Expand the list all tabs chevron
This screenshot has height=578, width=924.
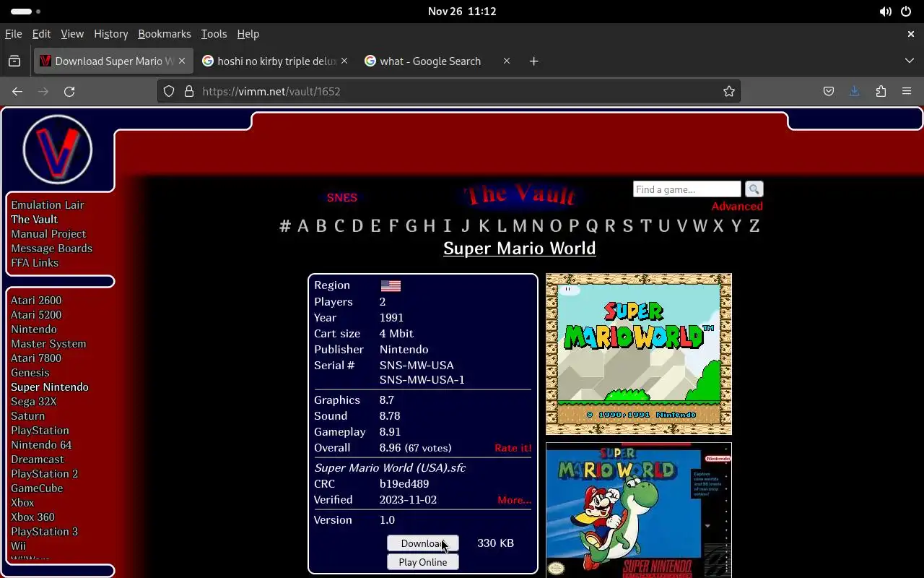910,61
